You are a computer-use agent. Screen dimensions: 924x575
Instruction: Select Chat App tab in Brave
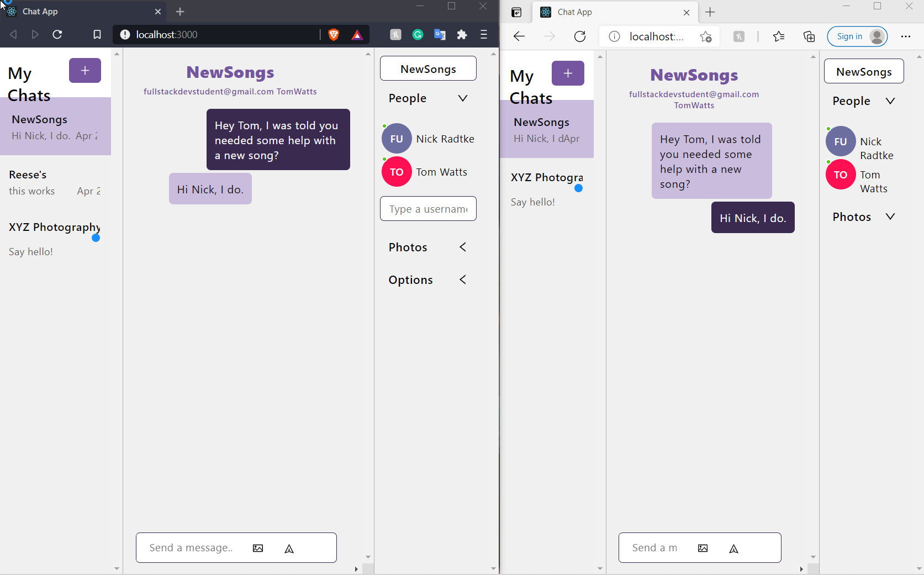[x=83, y=11]
